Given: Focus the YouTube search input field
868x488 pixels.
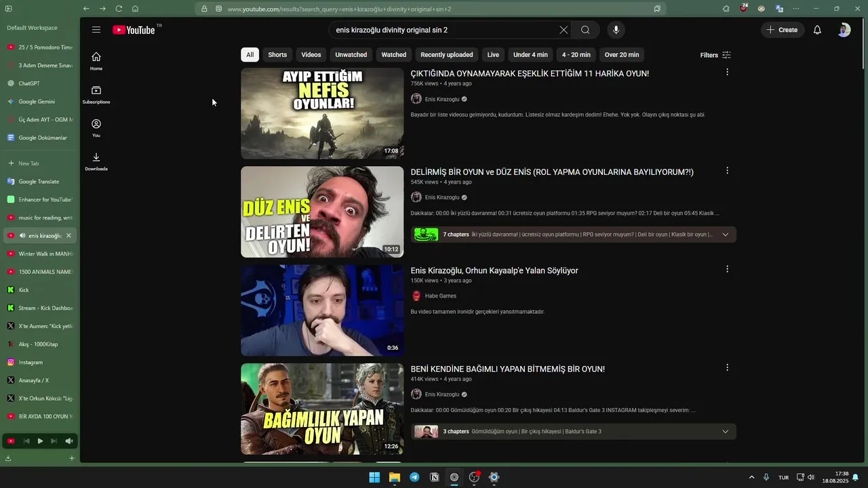Looking at the screenshot, I should [444, 30].
